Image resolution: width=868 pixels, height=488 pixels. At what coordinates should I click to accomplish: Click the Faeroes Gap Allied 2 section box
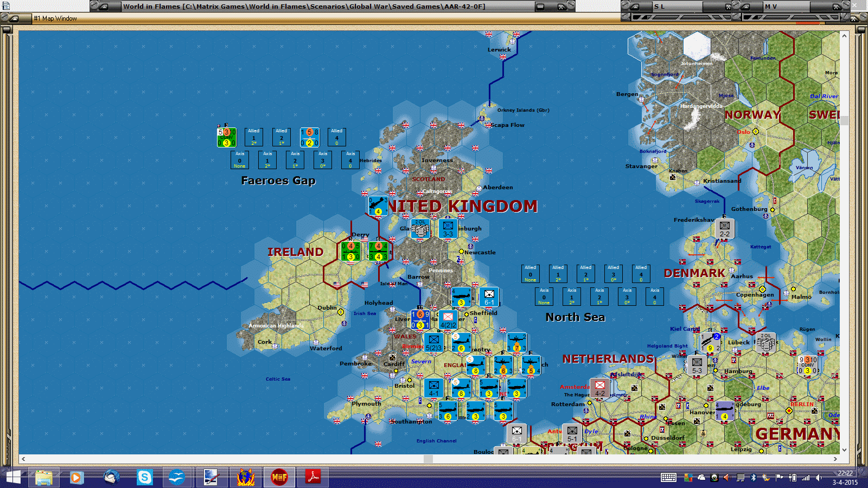point(281,137)
